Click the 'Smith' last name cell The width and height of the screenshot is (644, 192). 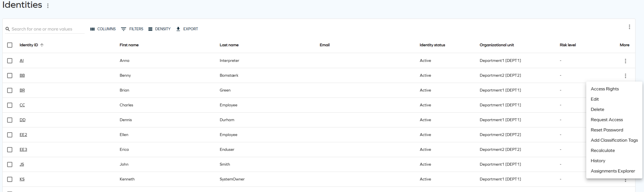click(225, 164)
